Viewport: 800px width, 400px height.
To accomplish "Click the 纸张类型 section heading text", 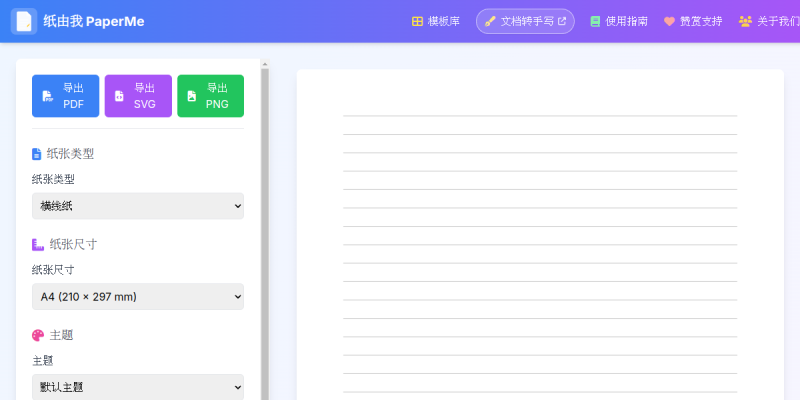I will [70, 154].
